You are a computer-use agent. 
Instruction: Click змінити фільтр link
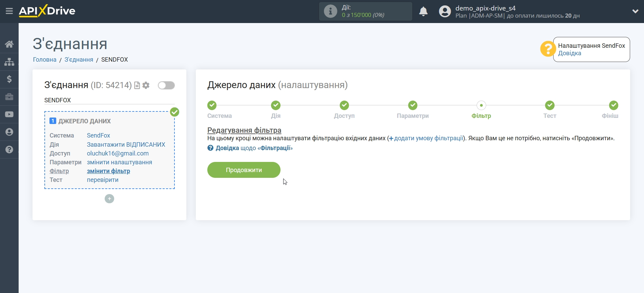(108, 171)
